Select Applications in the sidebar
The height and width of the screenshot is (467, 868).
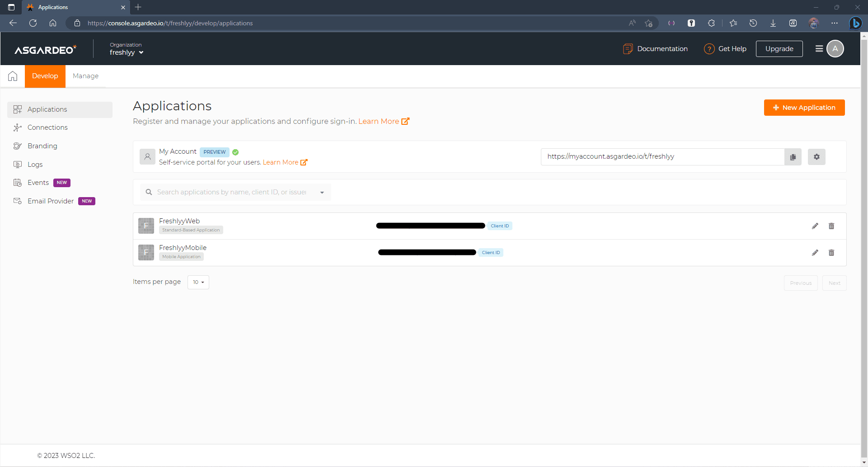click(60, 109)
